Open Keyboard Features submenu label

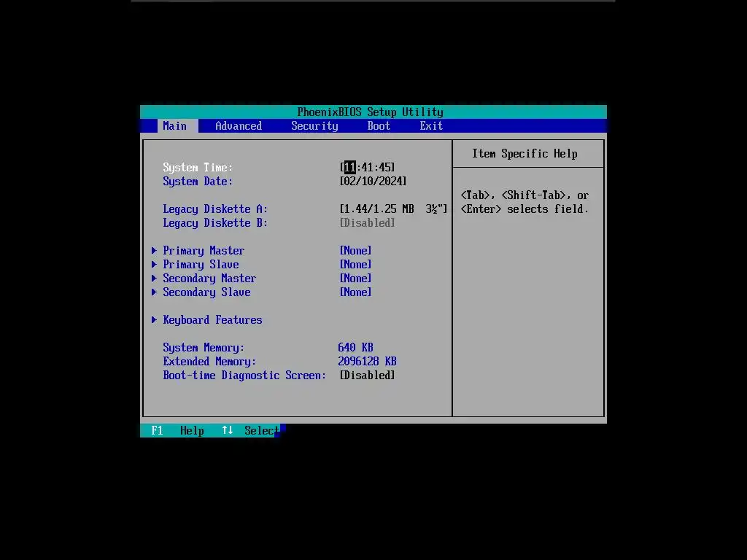click(212, 320)
